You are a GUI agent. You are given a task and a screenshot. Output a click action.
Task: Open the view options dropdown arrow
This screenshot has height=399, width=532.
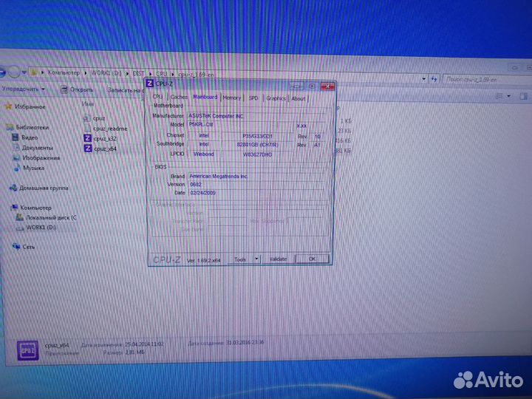click(508, 96)
